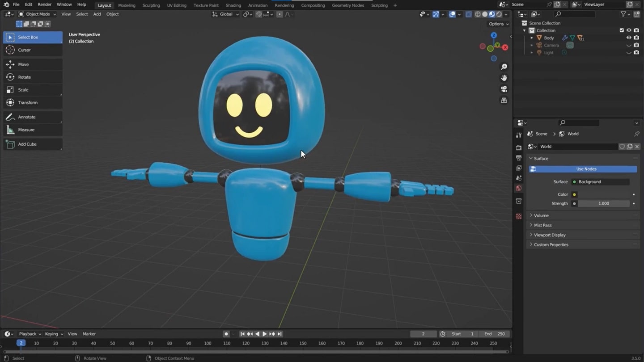Switch viewport to Wireframe shading
644x362 pixels.
[x=478, y=14]
